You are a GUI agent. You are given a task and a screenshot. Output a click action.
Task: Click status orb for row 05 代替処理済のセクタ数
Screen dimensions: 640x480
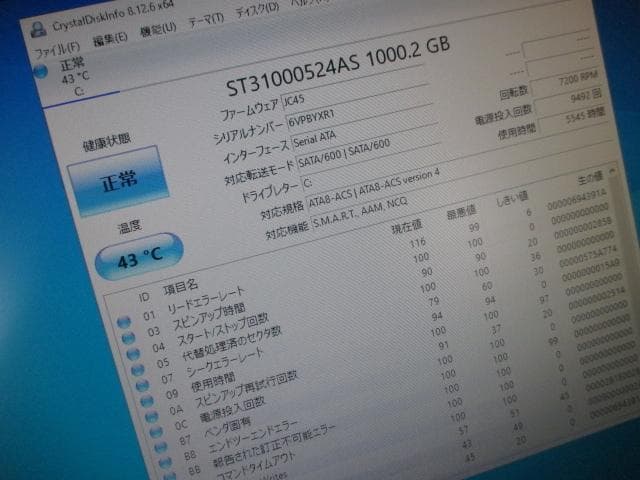point(138,370)
